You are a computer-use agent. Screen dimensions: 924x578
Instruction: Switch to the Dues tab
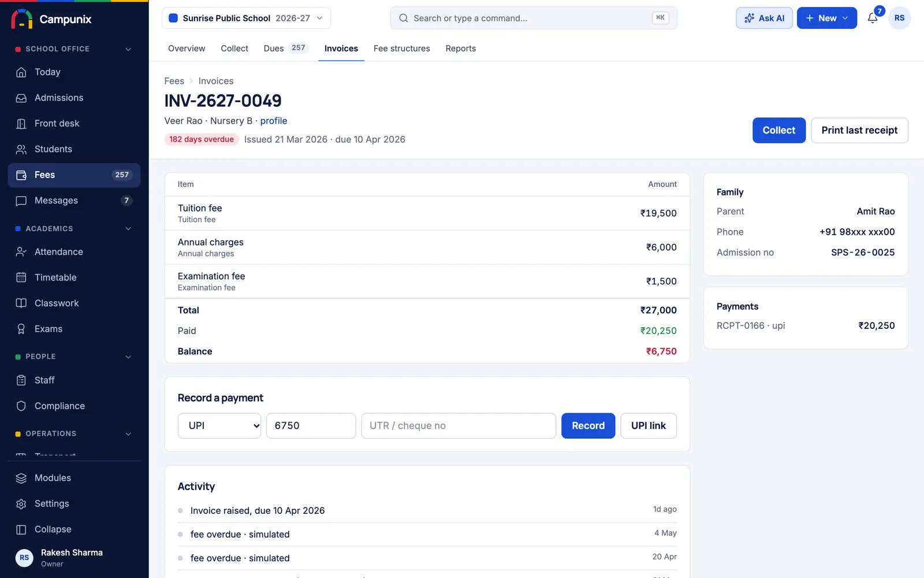286,49
